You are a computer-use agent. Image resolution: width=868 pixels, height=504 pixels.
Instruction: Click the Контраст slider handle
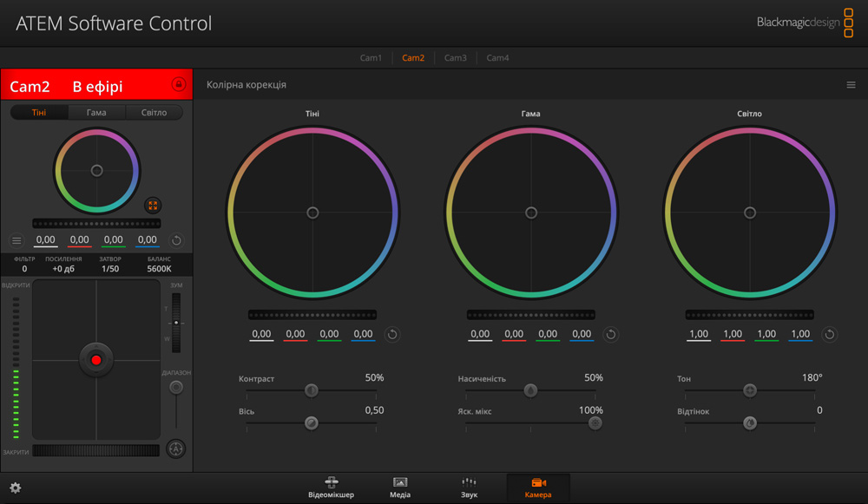[x=312, y=390]
